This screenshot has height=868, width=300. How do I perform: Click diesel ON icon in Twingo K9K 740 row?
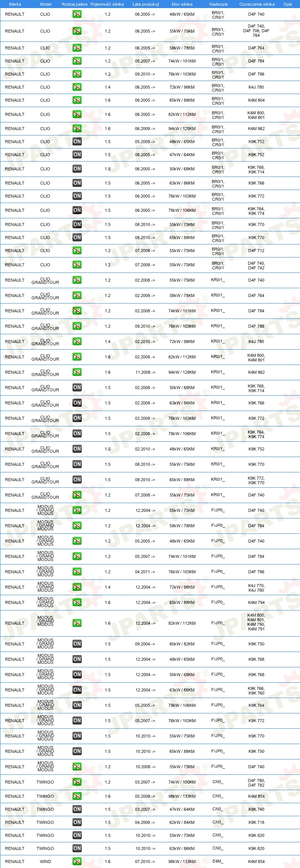point(77,809)
